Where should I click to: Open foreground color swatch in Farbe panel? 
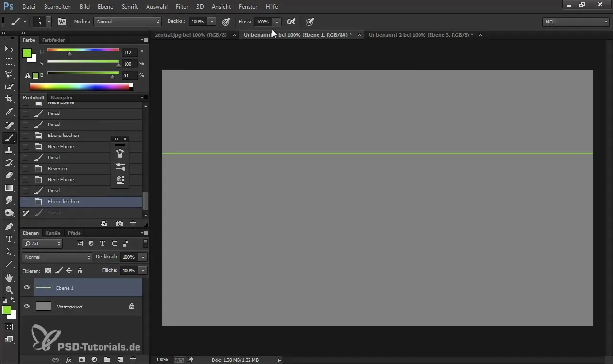pyautogui.click(x=27, y=53)
